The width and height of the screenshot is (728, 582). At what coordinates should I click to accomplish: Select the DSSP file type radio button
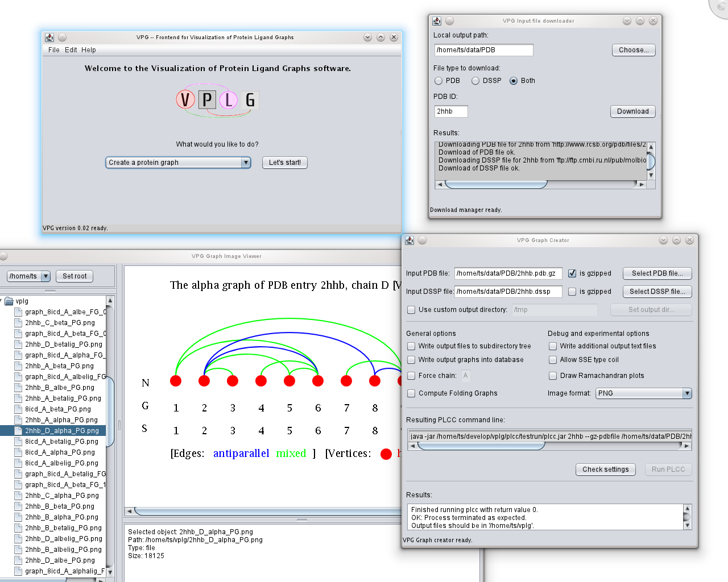click(x=475, y=81)
